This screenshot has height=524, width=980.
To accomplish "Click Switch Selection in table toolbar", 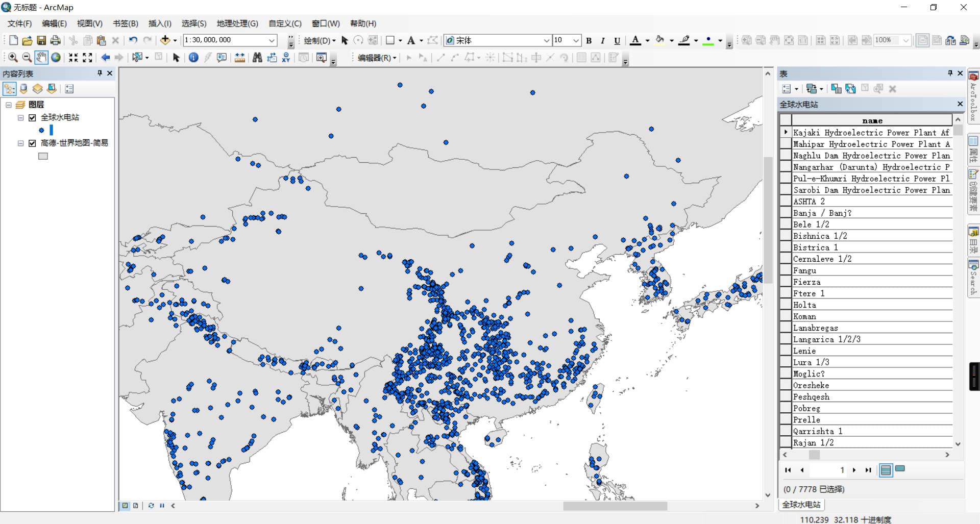I will [x=850, y=89].
